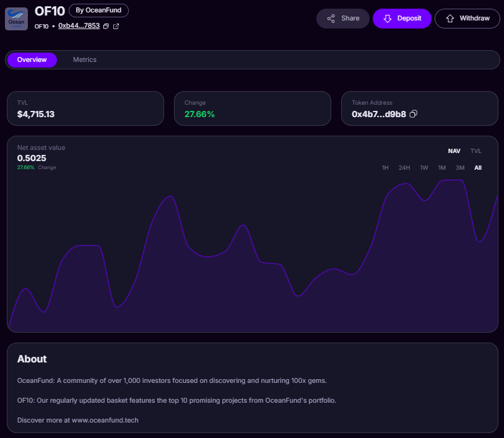504x438 pixels.
Task: Set chart range to 1W
Action: [x=424, y=167]
